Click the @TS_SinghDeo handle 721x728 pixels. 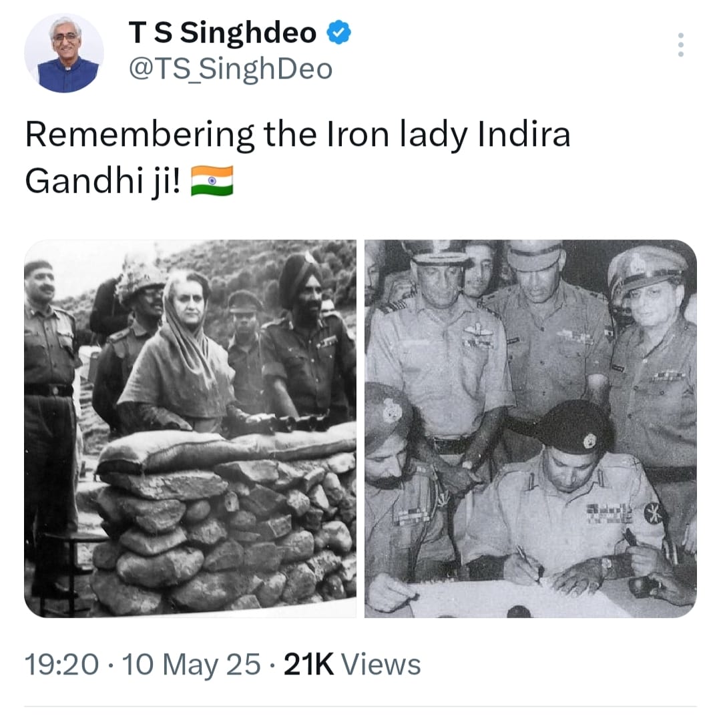(x=230, y=69)
